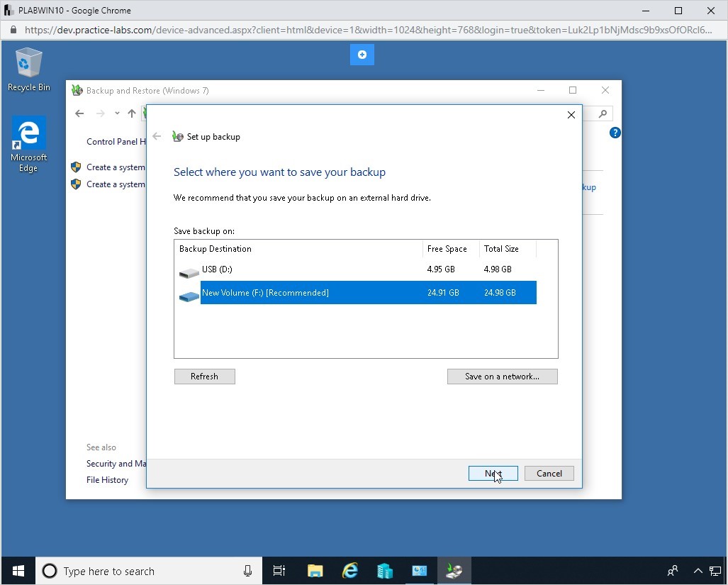The height and width of the screenshot is (585, 728).
Task: Click the Next button
Action: tap(493, 474)
